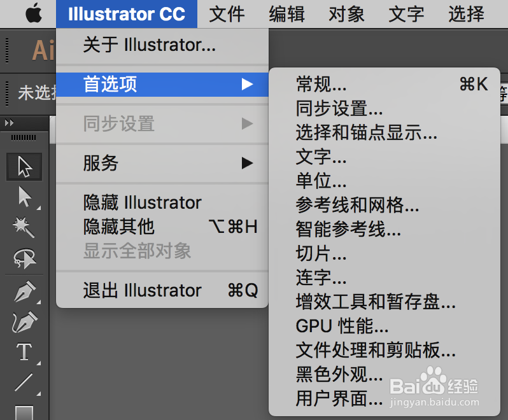Open 切片... preferences
The width and height of the screenshot is (508, 420).
click(385, 253)
